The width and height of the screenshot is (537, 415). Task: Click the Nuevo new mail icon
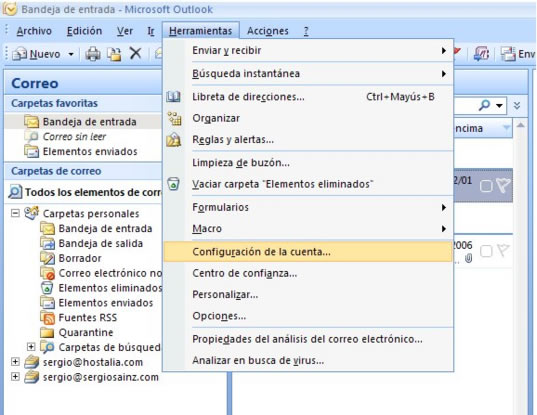click(19, 54)
